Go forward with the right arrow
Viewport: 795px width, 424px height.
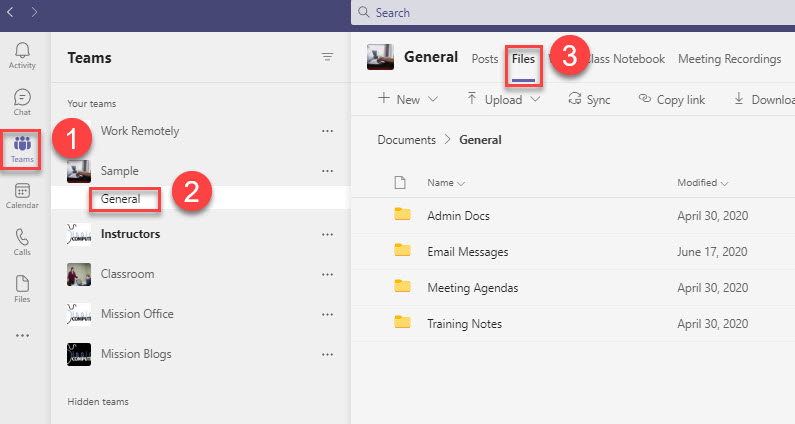pos(34,12)
